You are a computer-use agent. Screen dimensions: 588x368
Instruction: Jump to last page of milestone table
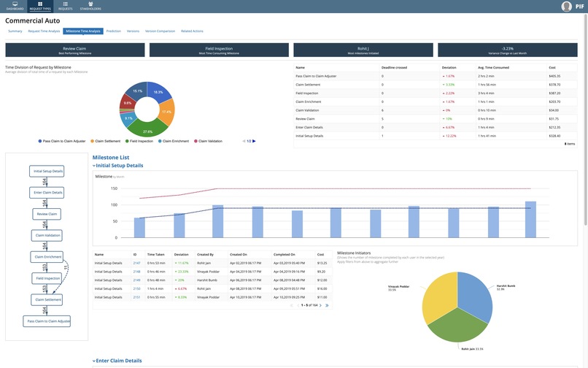click(327, 305)
